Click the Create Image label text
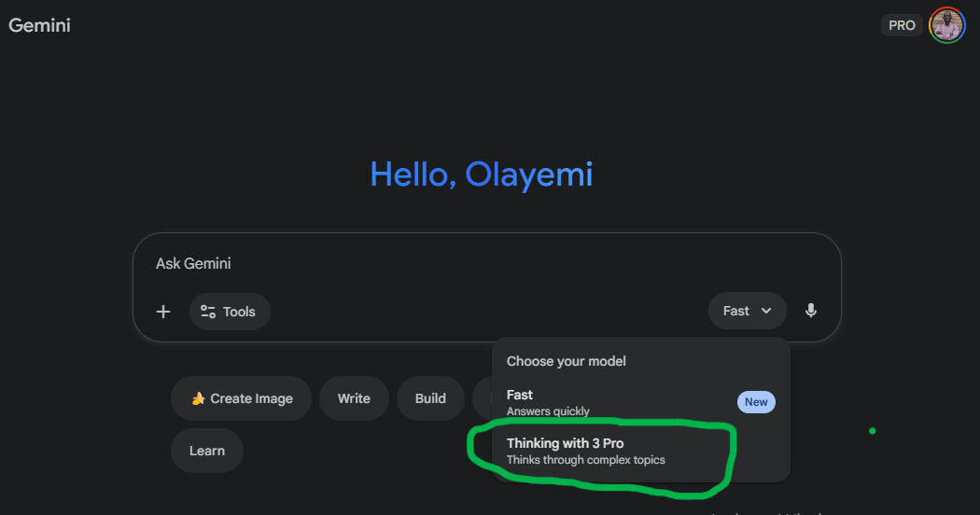980x515 pixels. point(251,398)
